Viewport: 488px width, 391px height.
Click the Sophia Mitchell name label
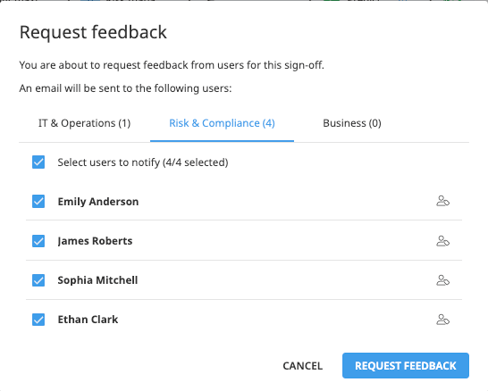click(97, 280)
